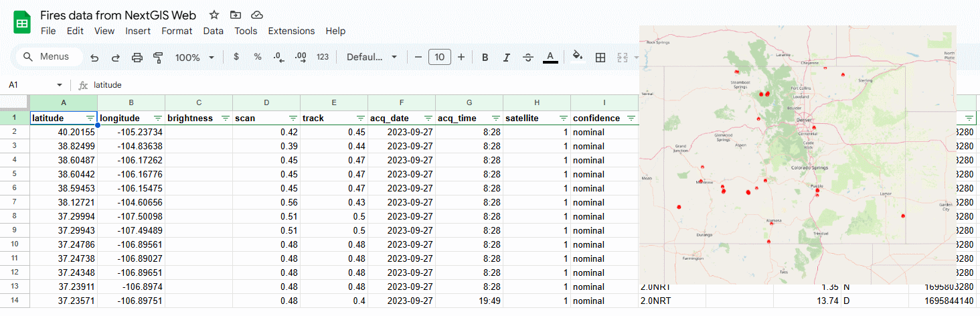This screenshot has height=316, width=980.
Task: Star the Fires data spreadsheet
Action: (x=214, y=15)
